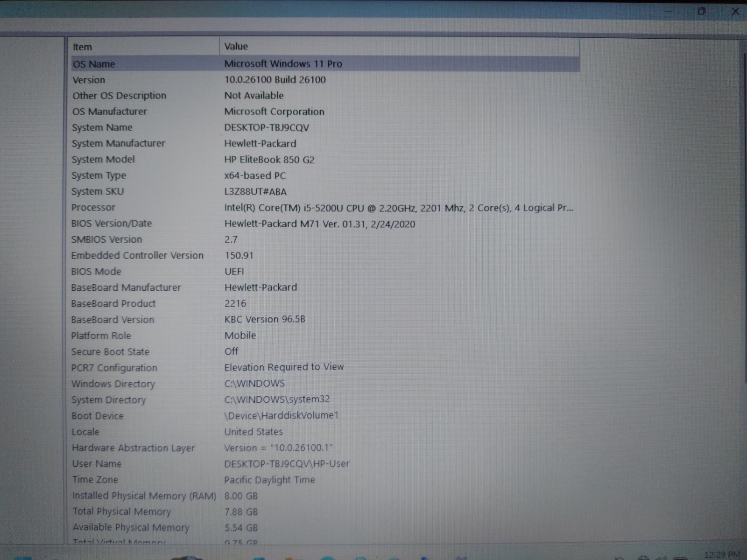This screenshot has height=560, width=747.
Task: Click the Mobile platform role value
Action: [240, 335]
